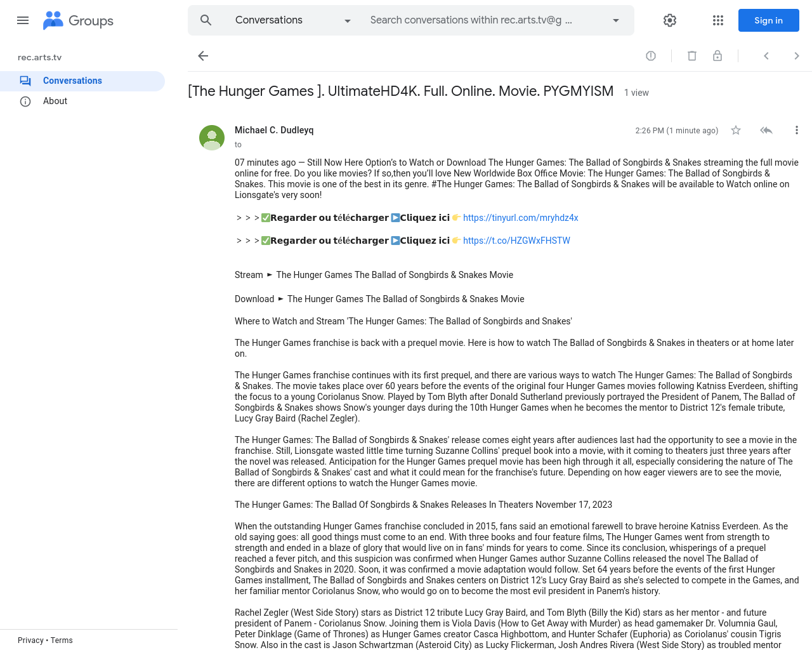Open the Terms link

tap(62, 640)
